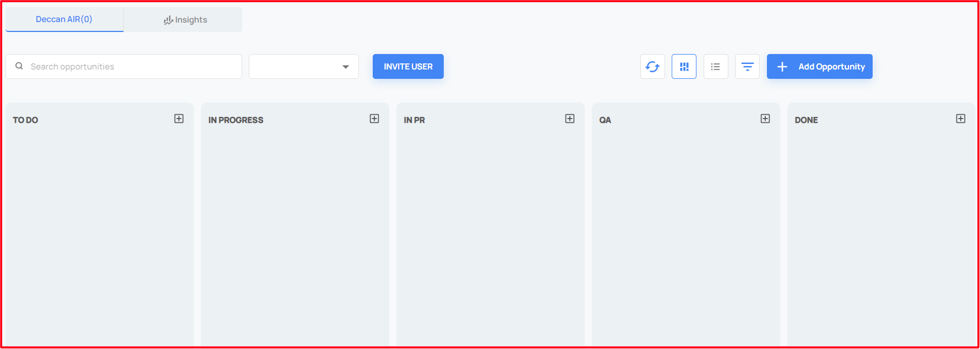This screenshot has width=980, height=349.
Task: Click the QA column heading
Action: pyautogui.click(x=605, y=120)
